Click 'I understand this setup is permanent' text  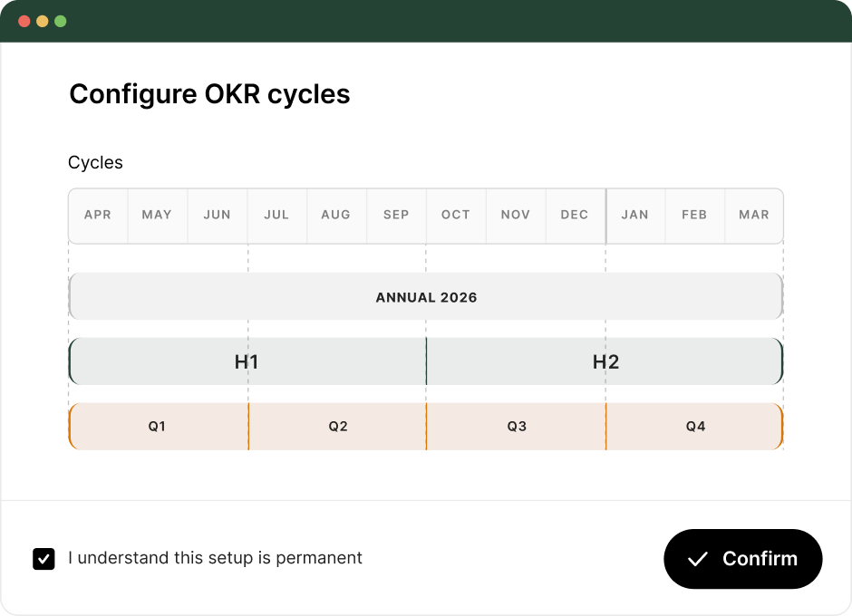click(215, 558)
